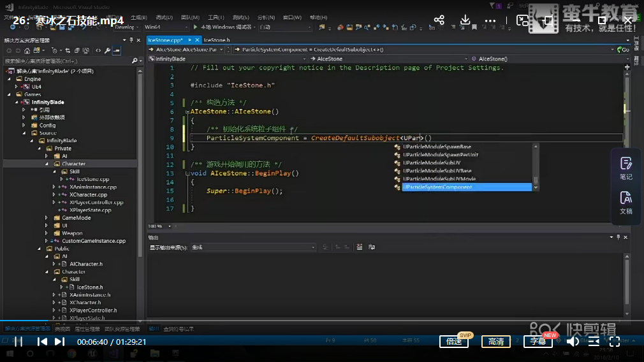Enter fullscreen mode

tap(615, 342)
